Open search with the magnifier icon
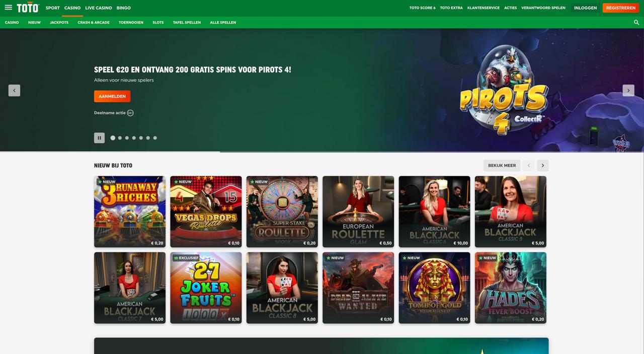Screen dimensions: 644x354 point(636,23)
